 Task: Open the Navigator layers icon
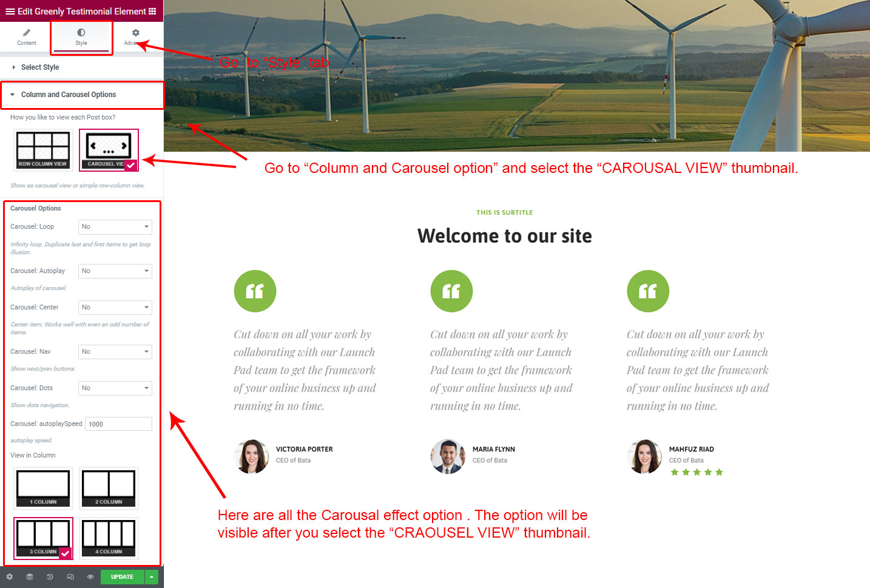tap(30, 576)
